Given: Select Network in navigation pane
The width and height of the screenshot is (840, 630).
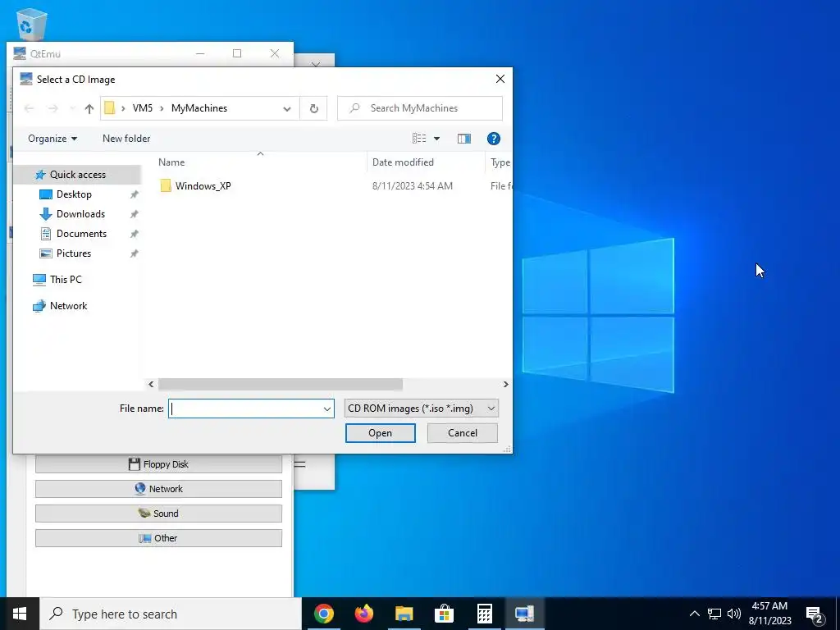Looking at the screenshot, I should pyautogui.click(x=68, y=306).
